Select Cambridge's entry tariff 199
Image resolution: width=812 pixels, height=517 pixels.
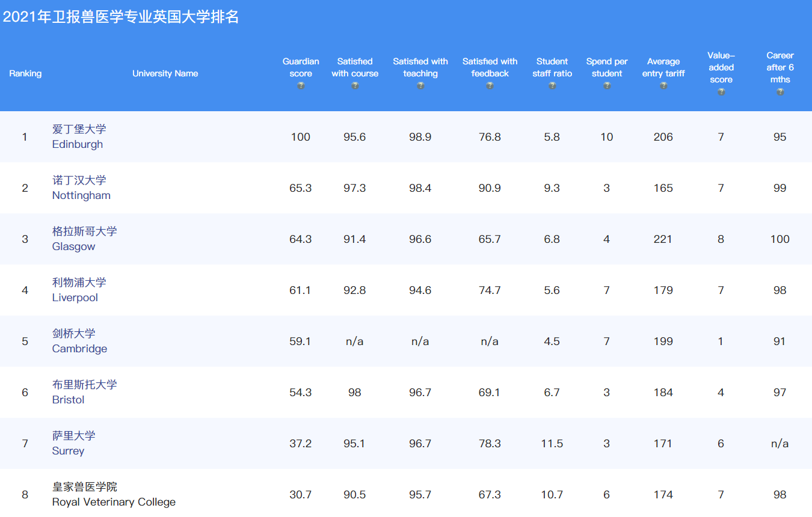pyautogui.click(x=663, y=341)
